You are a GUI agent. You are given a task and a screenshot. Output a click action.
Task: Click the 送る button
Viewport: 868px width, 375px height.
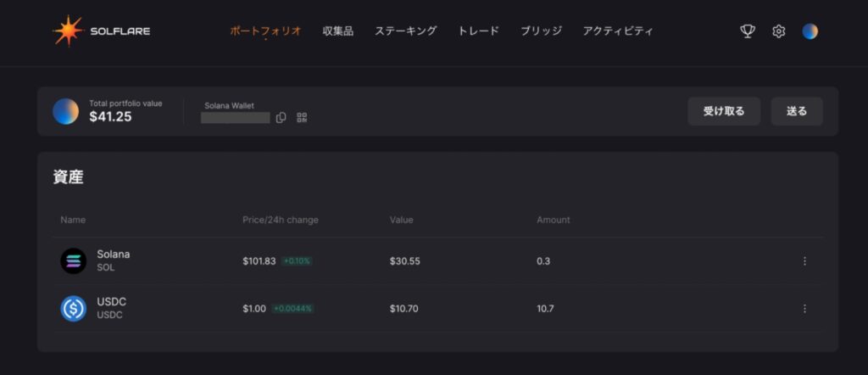pos(797,111)
